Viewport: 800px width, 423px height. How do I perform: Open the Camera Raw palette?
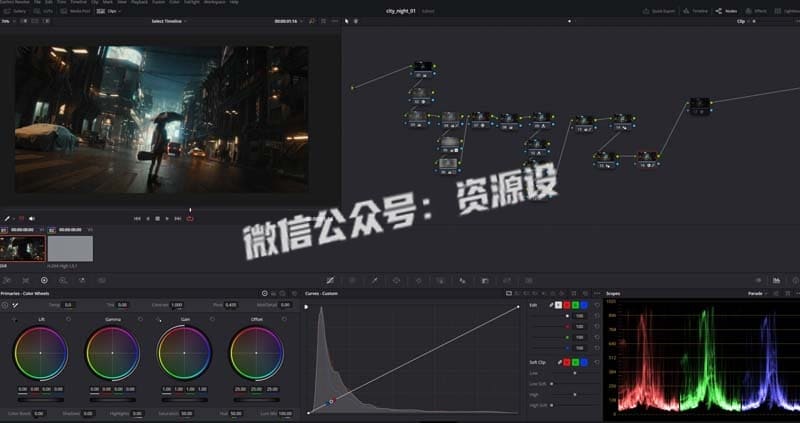pos(7,280)
